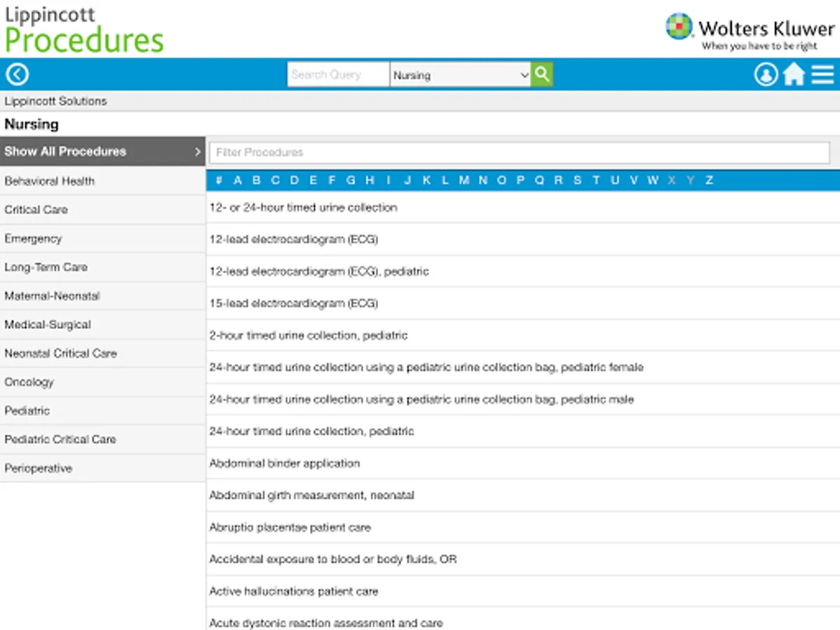Select the Emergency category

tap(103, 238)
